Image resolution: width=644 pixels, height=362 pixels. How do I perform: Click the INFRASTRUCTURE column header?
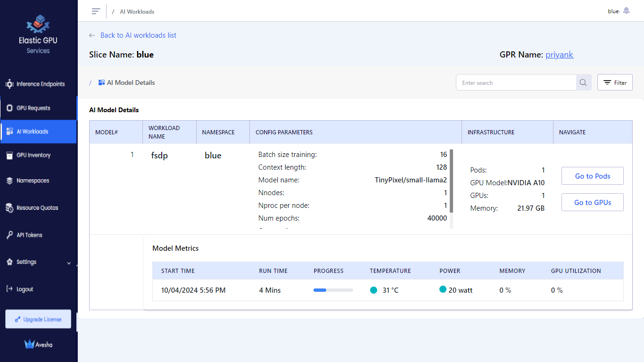491,132
